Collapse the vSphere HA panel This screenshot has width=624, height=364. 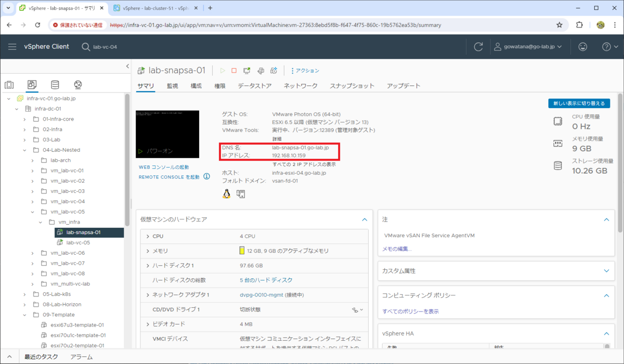click(x=606, y=333)
